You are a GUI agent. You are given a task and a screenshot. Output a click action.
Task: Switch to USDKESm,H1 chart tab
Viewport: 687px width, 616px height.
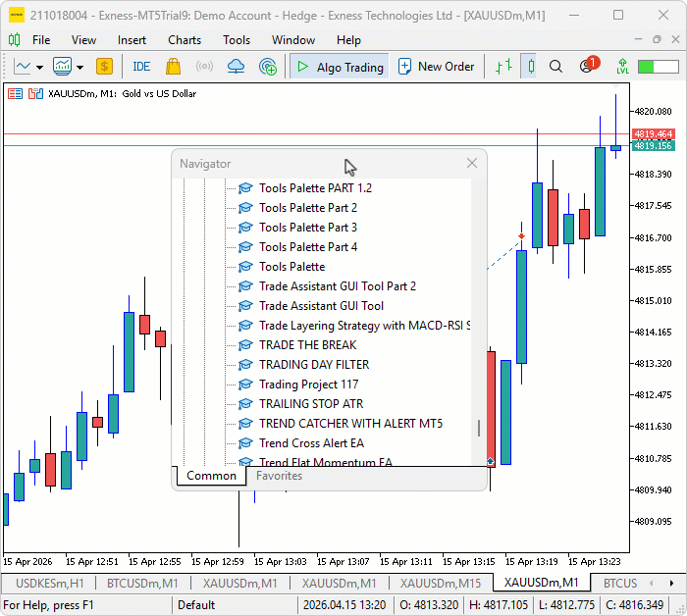tap(49, 584)
